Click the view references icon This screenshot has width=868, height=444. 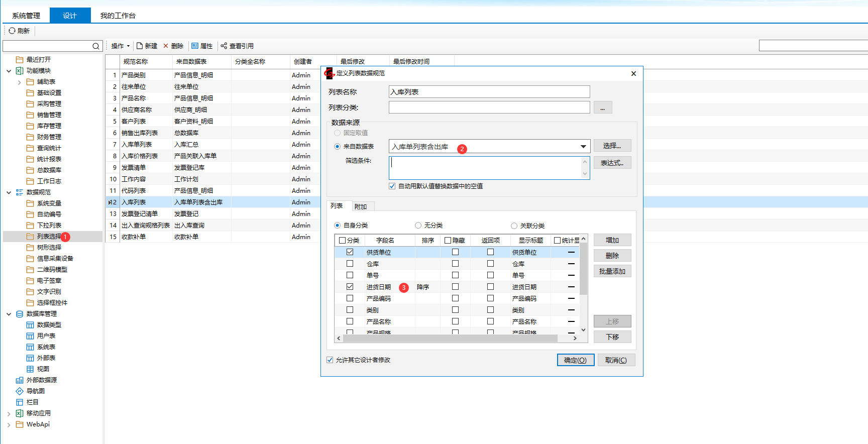point(224,46)
